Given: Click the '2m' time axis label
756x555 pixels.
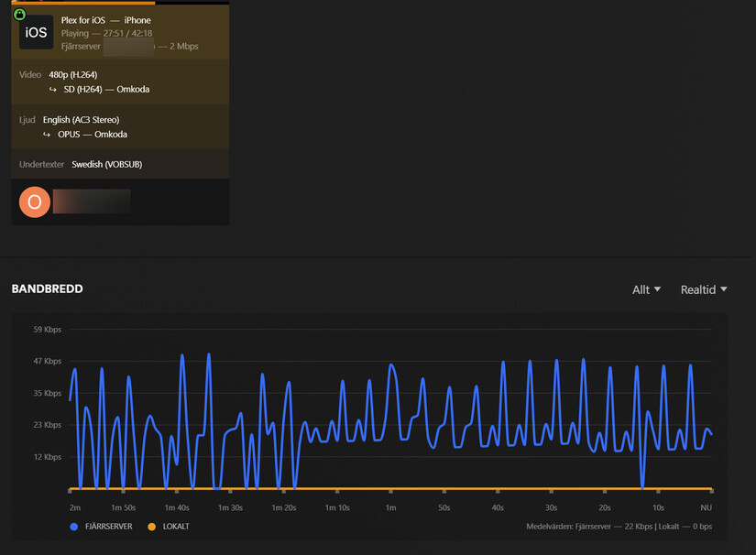Looking at the screenshot, I should 75,507.
